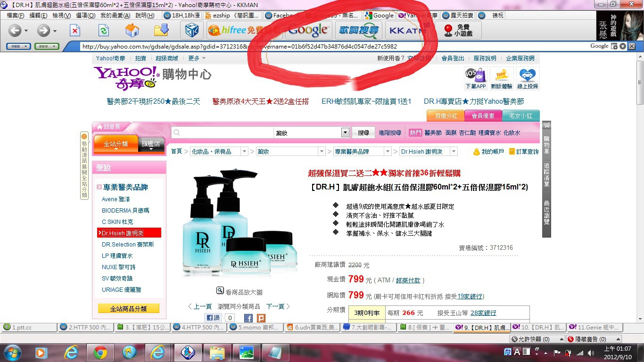644x362 pixels.
Task: Open the KK ATM toolbar button
Action: [408, 31]
